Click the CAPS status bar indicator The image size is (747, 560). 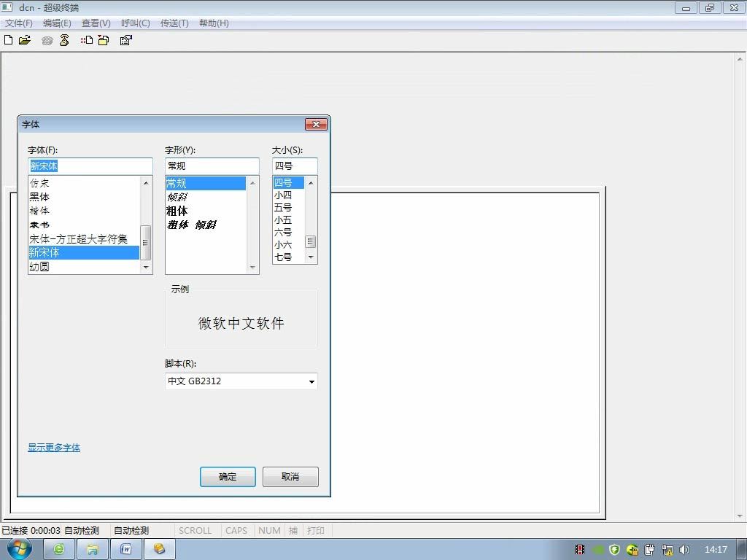click(236, 531)
